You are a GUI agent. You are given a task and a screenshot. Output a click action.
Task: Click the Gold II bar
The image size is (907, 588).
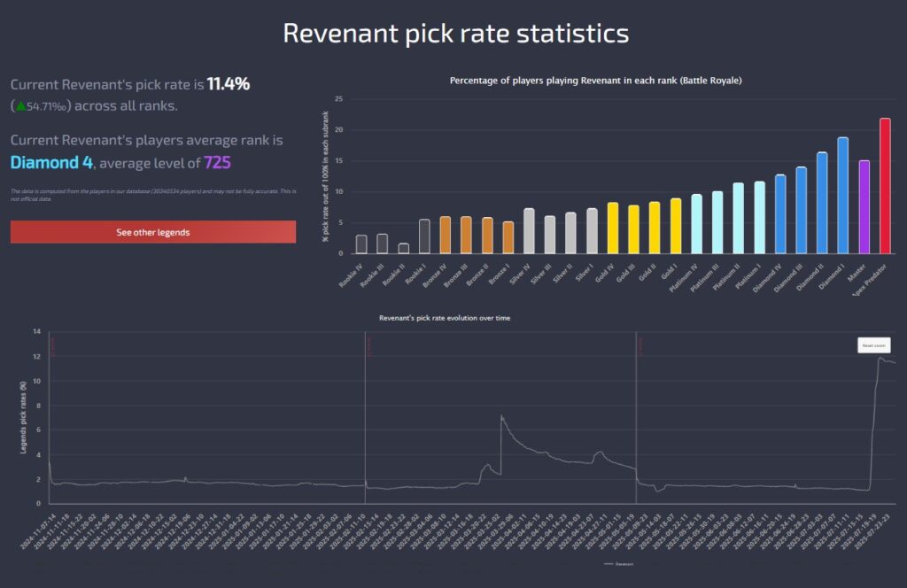(655, 228)
